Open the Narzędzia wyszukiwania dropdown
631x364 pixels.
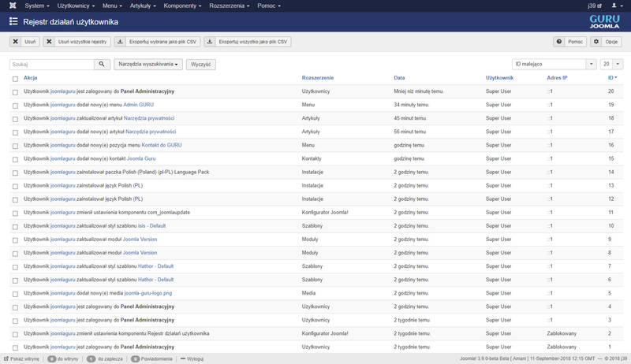click(x=148, y=65)
